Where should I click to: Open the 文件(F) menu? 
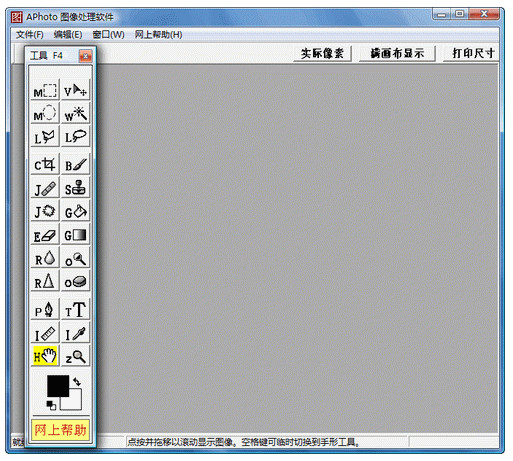coord(30,35)
